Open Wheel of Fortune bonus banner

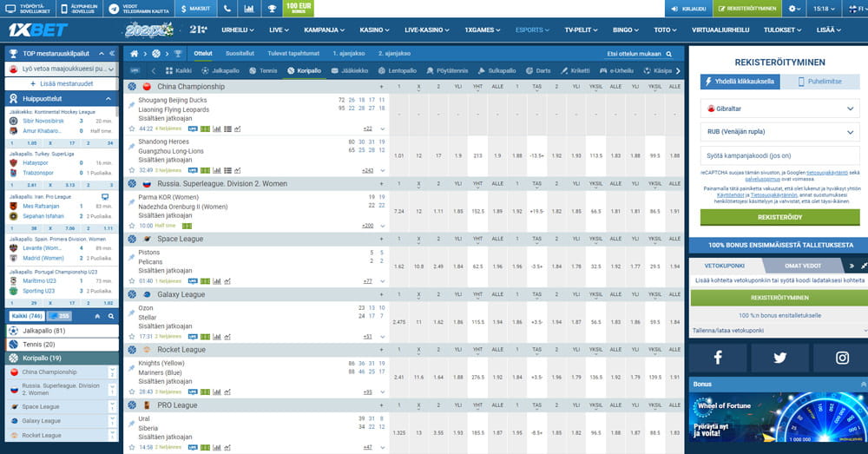pyautogui.click(x=779, y=417)
